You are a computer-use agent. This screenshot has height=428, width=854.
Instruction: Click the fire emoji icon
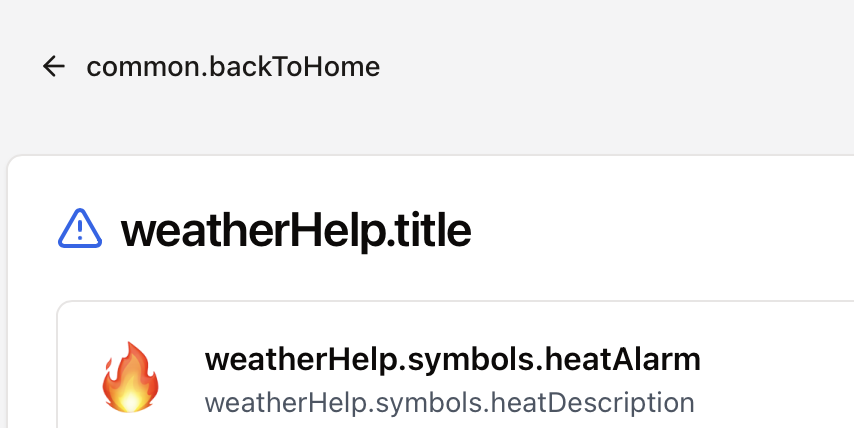pyautogui.click(x=130, y=377)
